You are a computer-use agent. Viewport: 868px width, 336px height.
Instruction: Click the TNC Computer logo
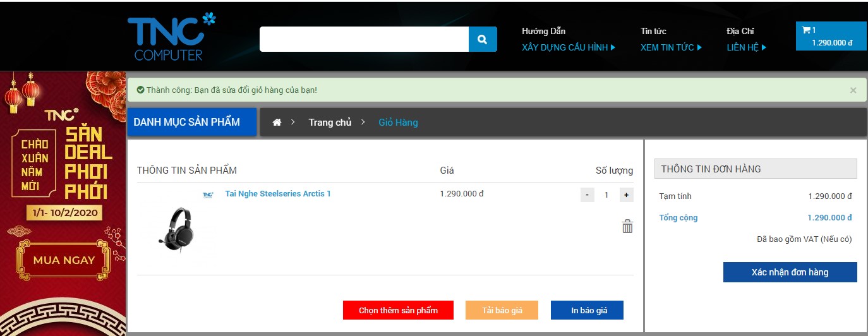pos(172,37)
